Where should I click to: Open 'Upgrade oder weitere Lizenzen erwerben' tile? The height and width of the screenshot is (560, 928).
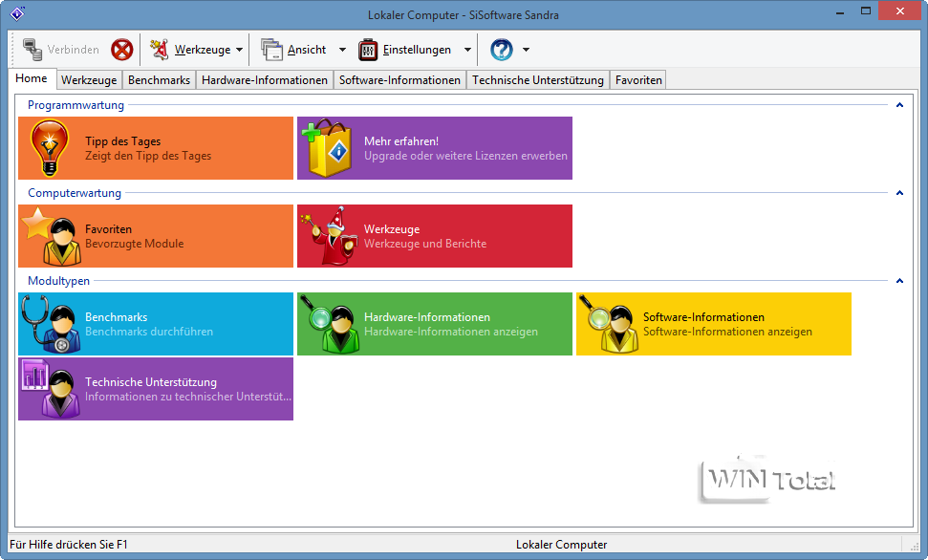[x=435, y=148]
